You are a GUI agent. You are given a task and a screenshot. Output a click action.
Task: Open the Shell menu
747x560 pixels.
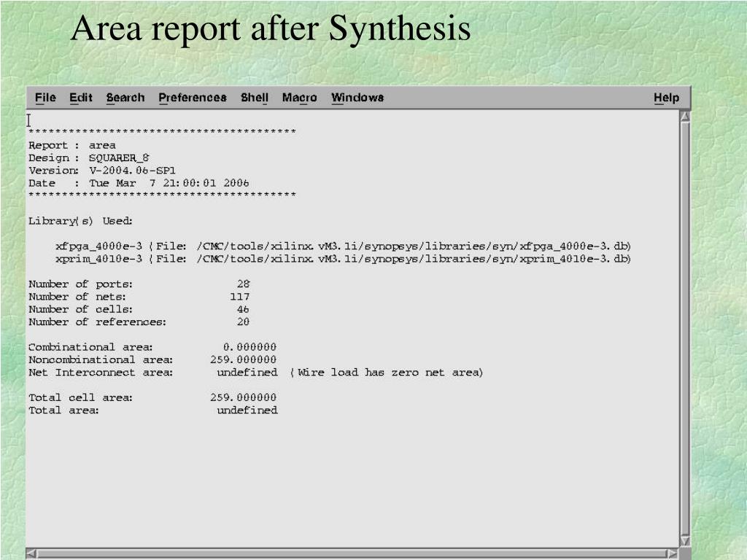pos(255,98)
